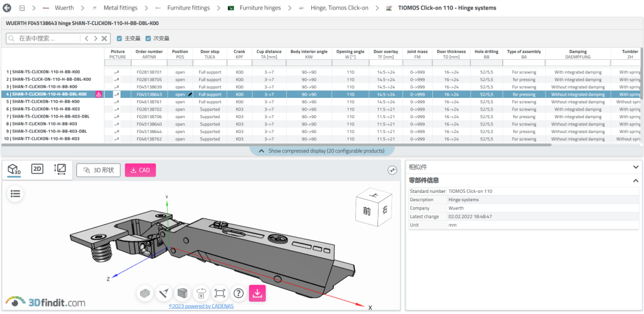Click order number F046138762 cell
644x314 pixels.
(149, 139)
